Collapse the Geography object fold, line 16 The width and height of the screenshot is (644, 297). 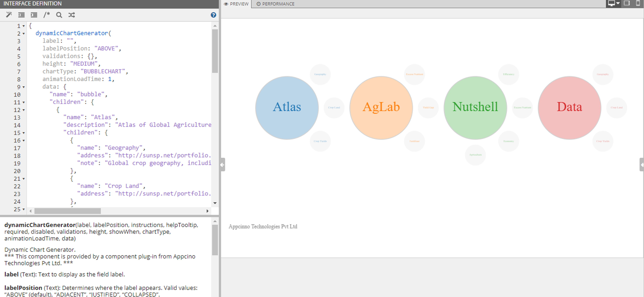click(x=24, y=140)
